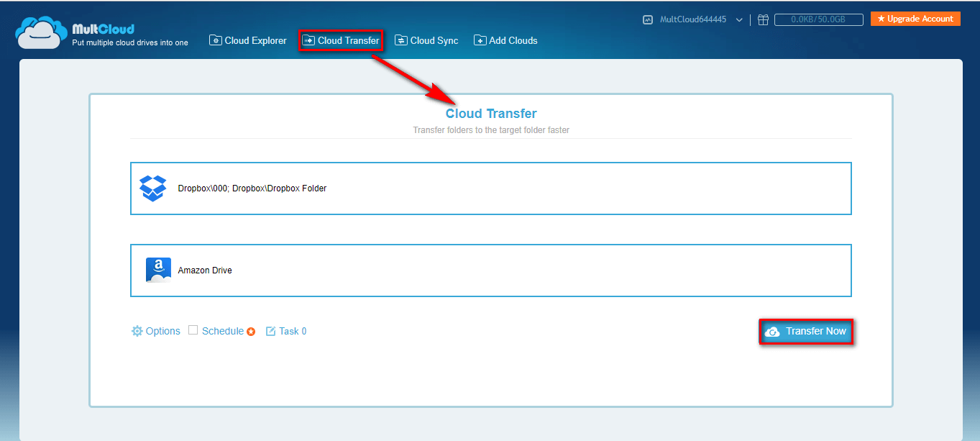Click the Cloud Transfer heading text

coord(491,114)
